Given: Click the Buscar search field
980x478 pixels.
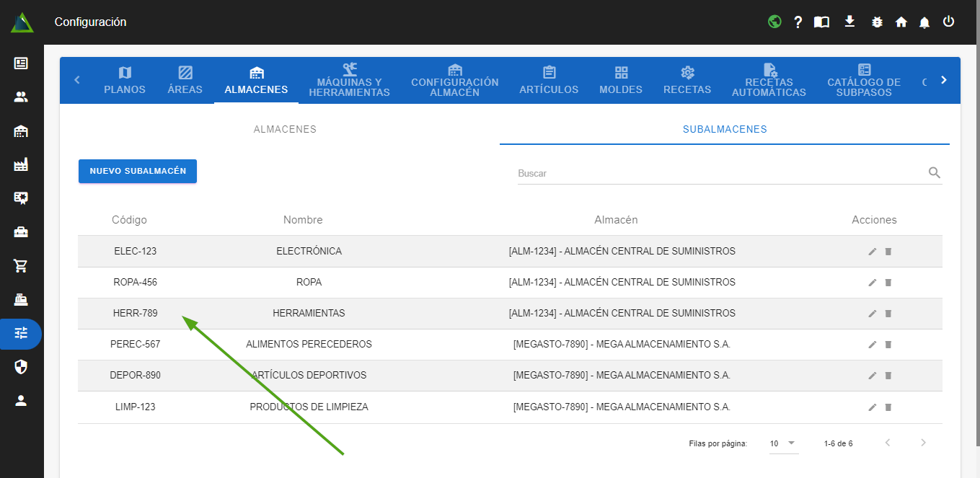Looking at the screenshot, I should point(721,174).
